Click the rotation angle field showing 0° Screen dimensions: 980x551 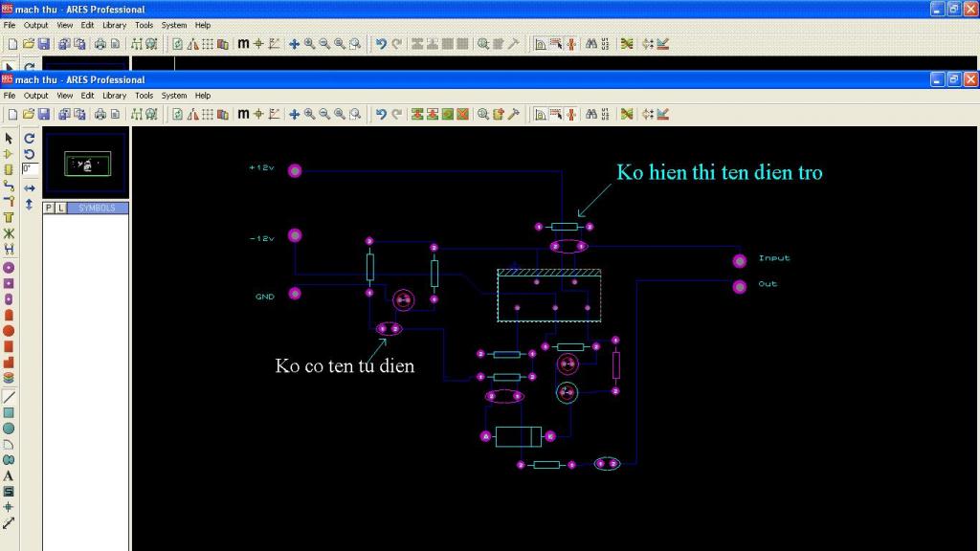click(x=30, y=168)
